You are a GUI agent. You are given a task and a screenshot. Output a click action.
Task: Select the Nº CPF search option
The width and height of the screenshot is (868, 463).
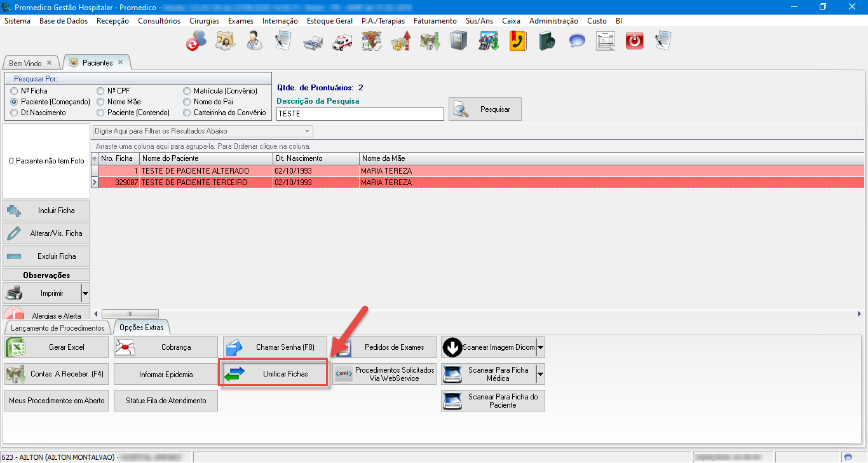(x=100, y=91)
